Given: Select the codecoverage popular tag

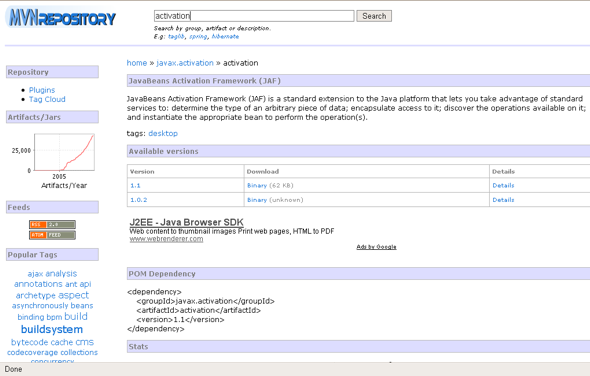Looking at the screenshot, I should point(32,353).
